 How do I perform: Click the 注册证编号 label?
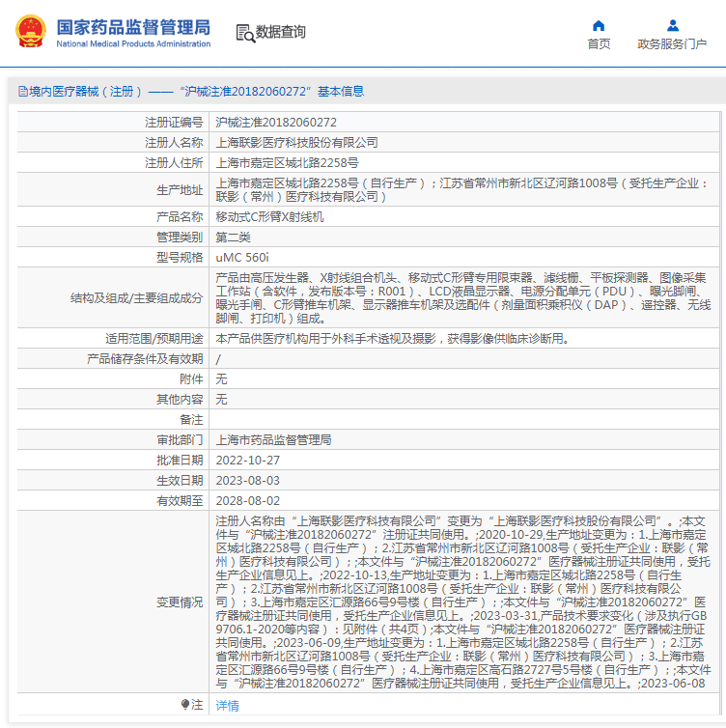174,122
